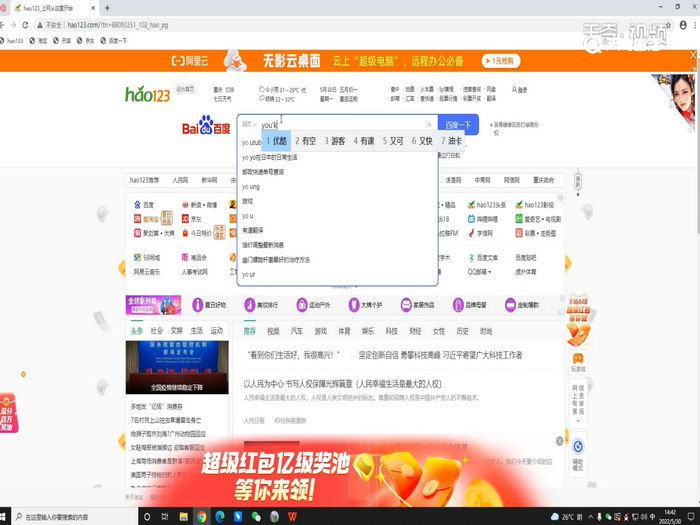This screenshot has height=525, width=700.
Task: Click the hao123 logo
Action: coord(147,94)
